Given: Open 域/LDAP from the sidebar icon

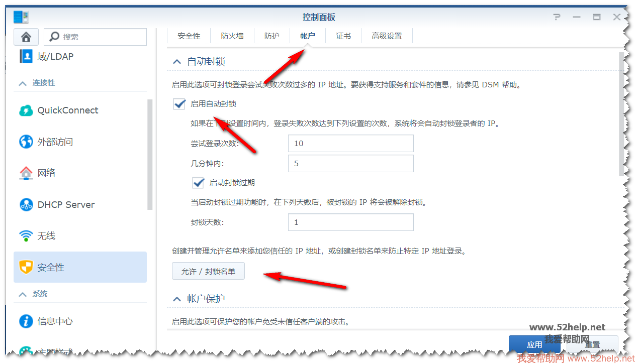Looking at the screenshot, I should 26,57.
